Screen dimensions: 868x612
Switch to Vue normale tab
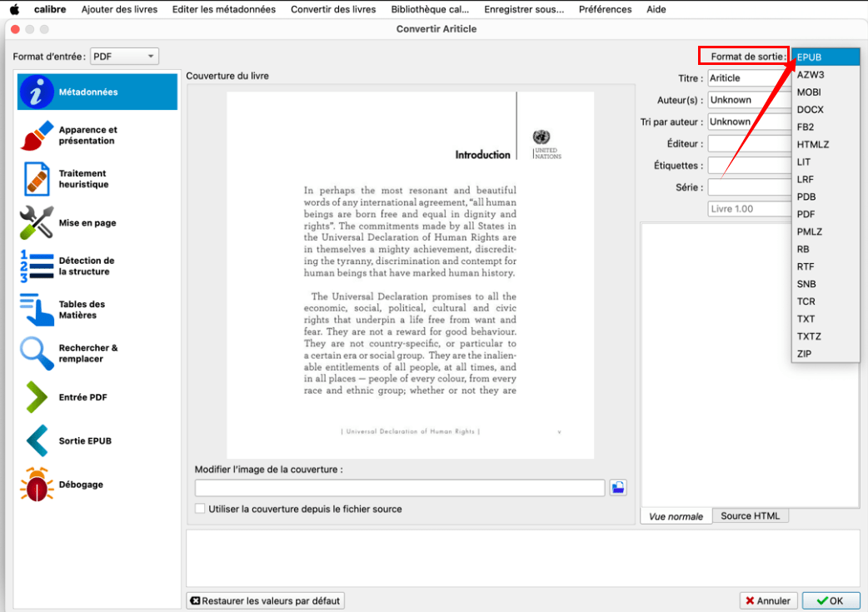point(676,516)
